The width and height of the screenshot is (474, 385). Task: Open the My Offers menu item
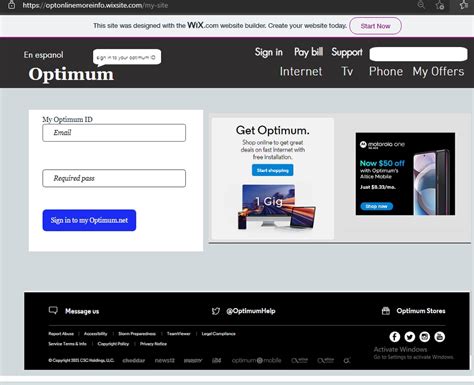pyautogui.click(x=438, y=71)
